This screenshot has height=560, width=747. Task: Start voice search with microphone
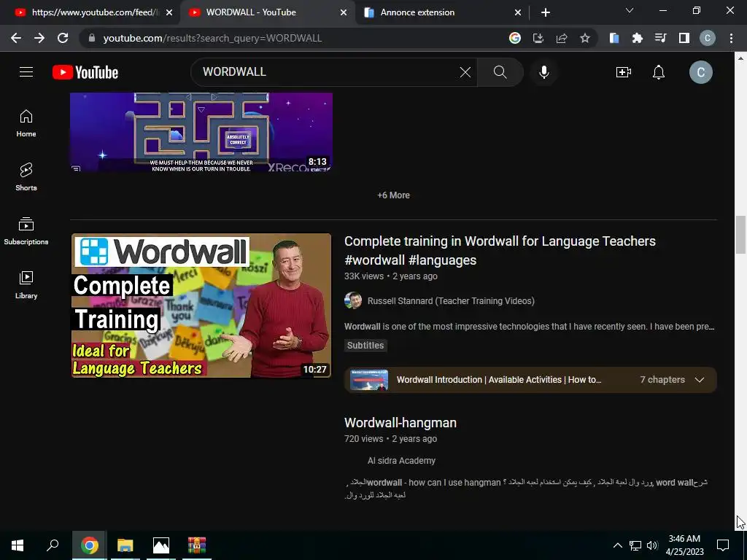(x=543, y=72)
